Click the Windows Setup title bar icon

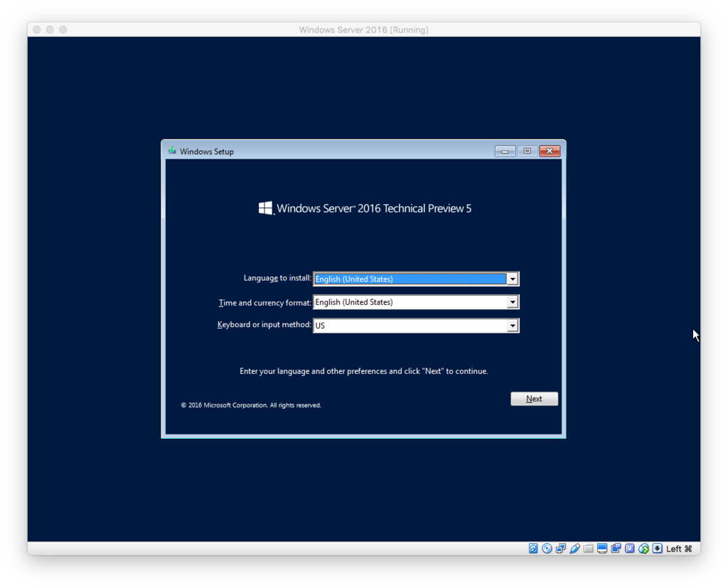pyautogui.click(x=172, y=151)
